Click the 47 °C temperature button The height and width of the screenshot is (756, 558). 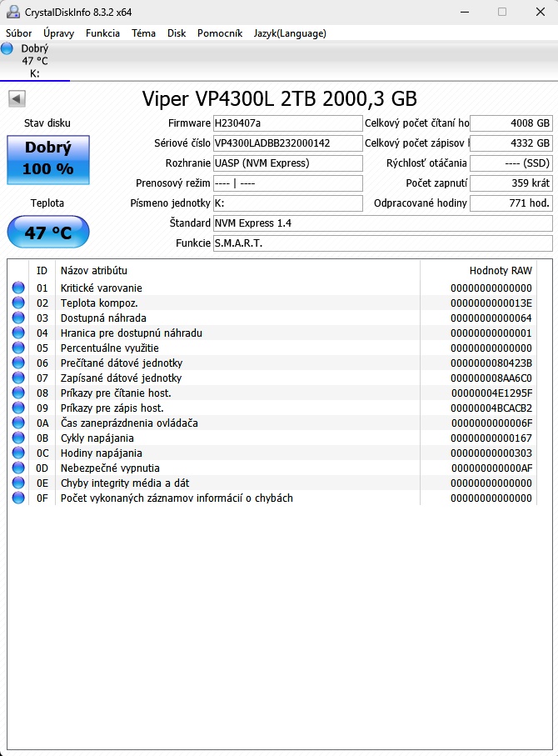[48, 233]
